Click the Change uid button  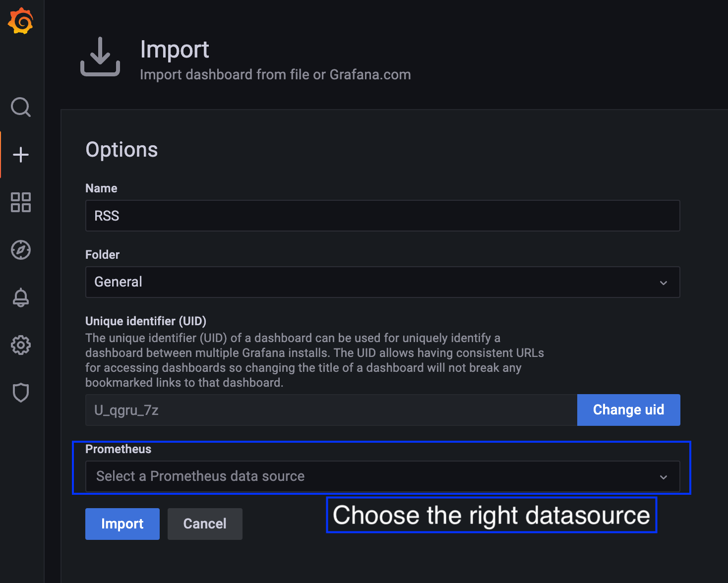pyautogui.click(x=628, y=410)
